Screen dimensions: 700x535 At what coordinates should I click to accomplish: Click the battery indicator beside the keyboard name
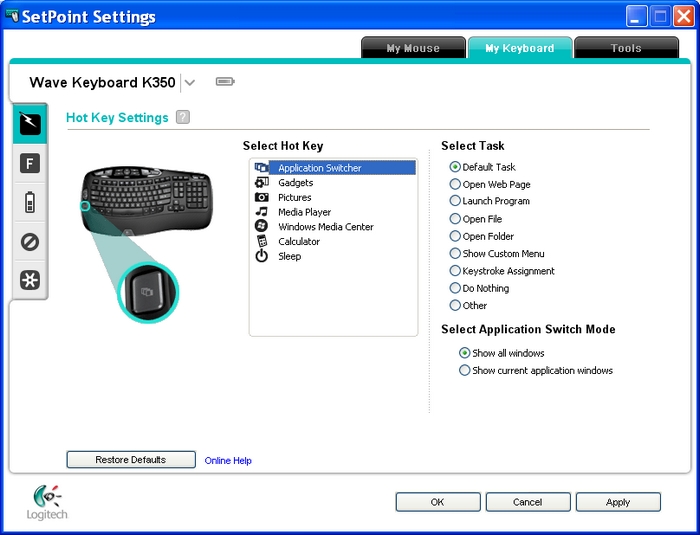point(225,81)
